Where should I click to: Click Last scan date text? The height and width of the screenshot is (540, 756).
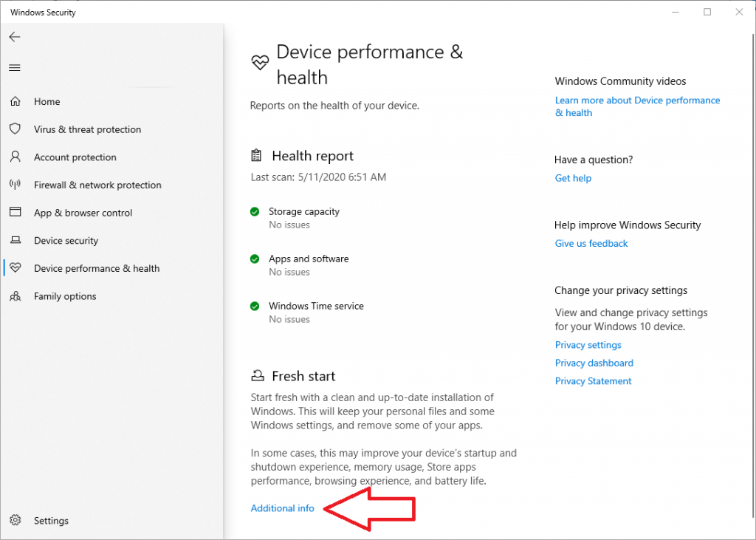point(318,177)
